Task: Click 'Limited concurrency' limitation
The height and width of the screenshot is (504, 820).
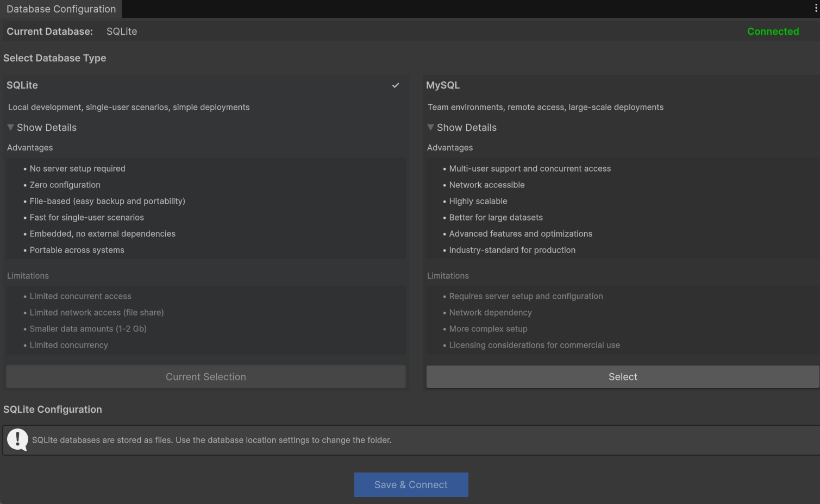Action: coord(68,345)
